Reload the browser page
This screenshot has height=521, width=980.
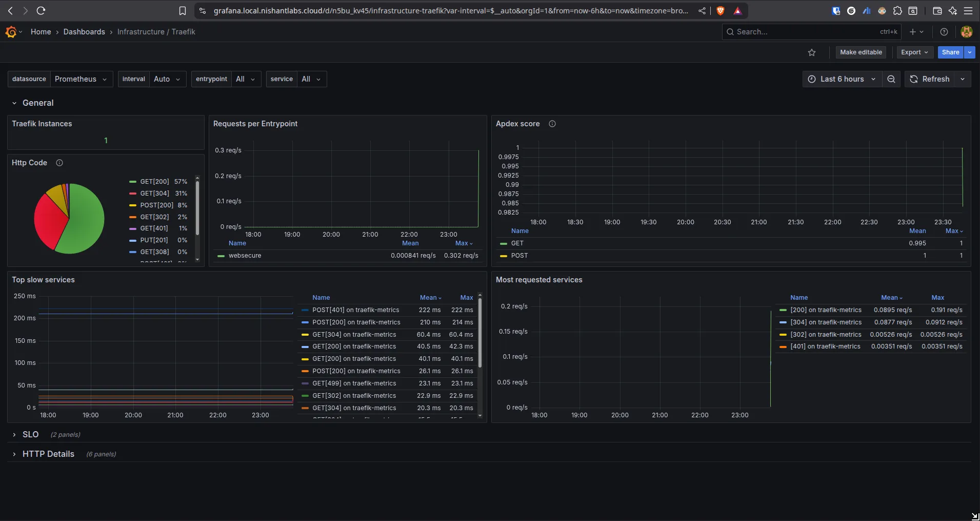[41, 11]
